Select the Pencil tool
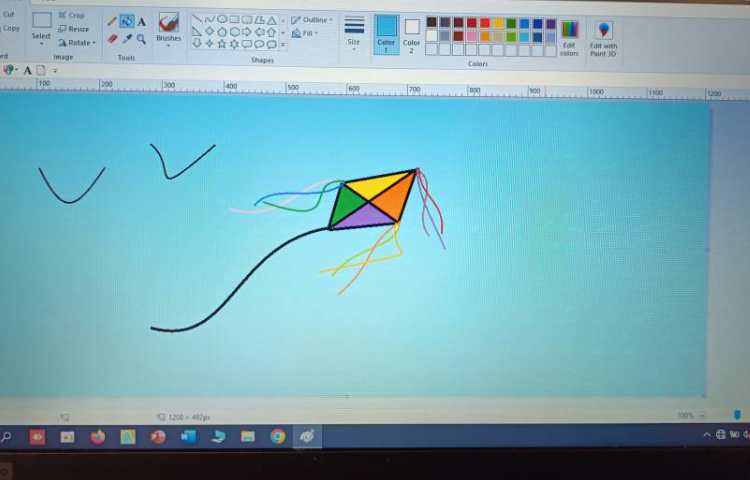This screenshot has width=750, height=480. pos(112,21)
